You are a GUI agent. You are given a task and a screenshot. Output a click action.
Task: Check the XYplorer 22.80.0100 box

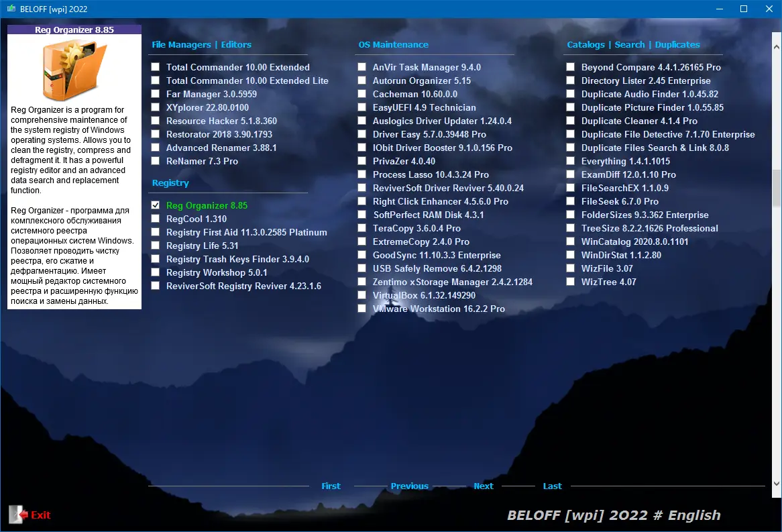point(156,107)
